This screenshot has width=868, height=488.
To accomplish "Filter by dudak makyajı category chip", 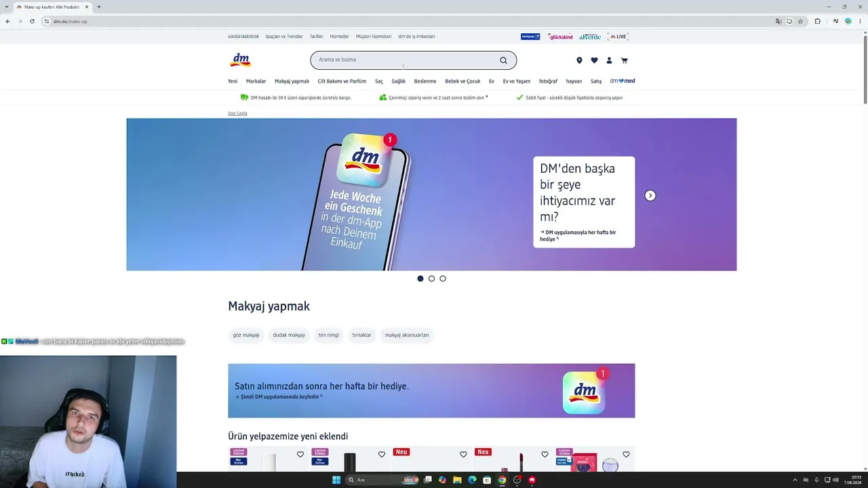I will pyautogui.click(x=289, y=335).
